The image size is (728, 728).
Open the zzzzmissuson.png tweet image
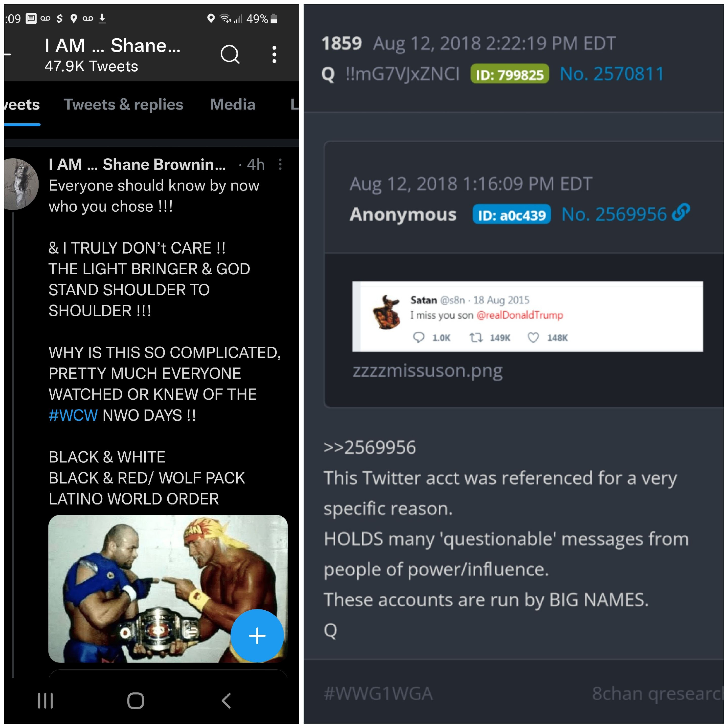[x=528, y=316]
